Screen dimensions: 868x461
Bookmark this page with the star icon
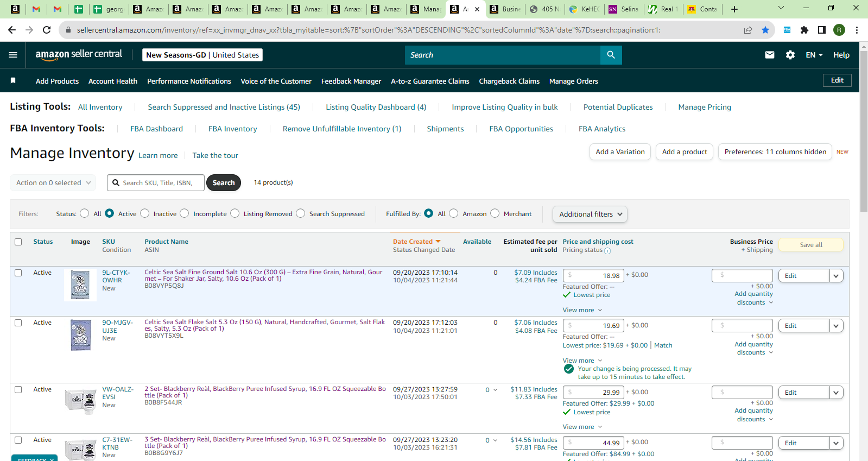[x=765, y=30]
